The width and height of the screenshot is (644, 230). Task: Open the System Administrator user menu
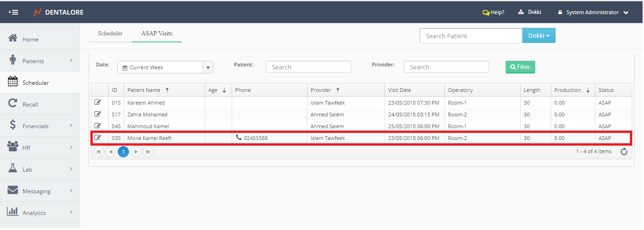coord(593,12)
